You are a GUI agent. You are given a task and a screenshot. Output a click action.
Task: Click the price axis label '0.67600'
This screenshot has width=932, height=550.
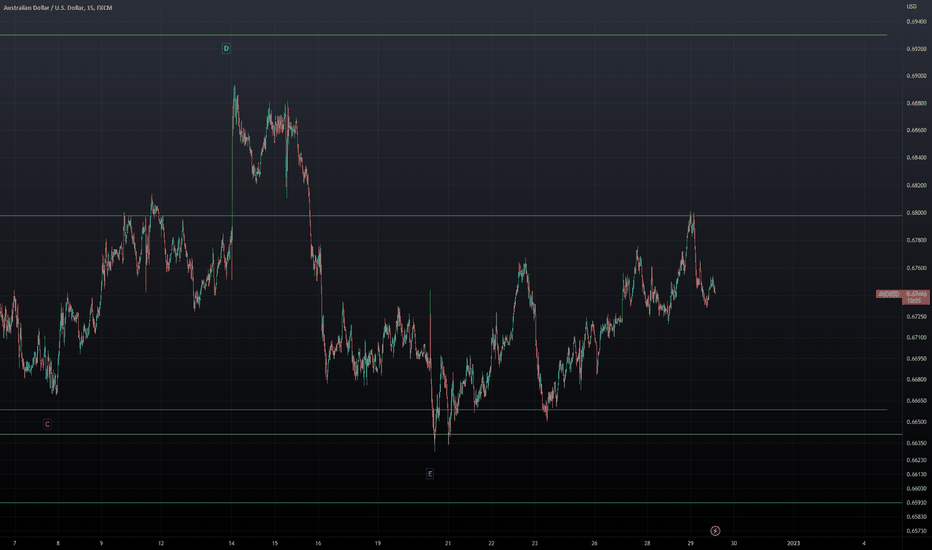(916, 268)
